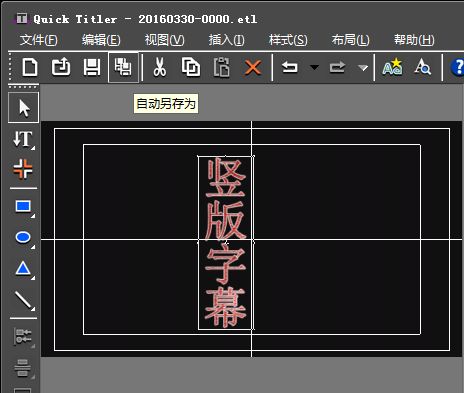Select the orange crosshair image tool
This screenshot has width=464, height=393.
click(23, 169)
